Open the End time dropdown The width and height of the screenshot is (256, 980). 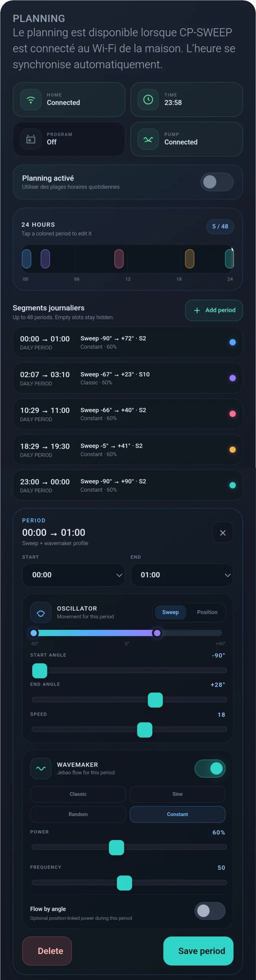click(x=182, y=575)
